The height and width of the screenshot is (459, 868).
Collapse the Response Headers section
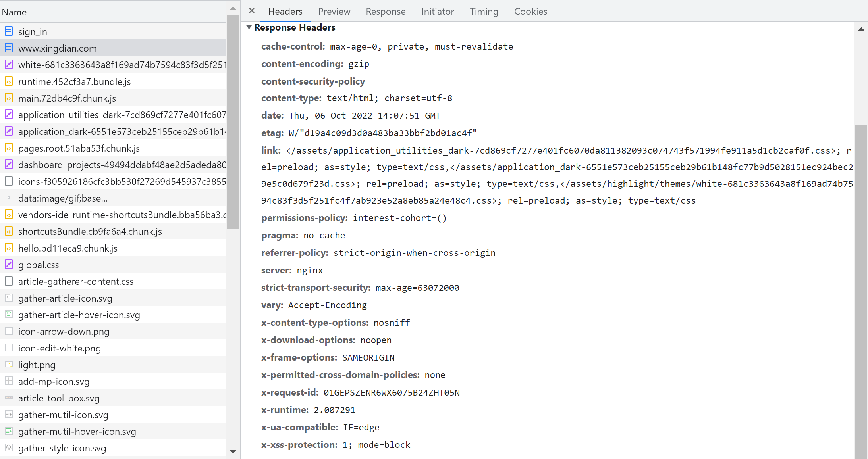point(249,27)
